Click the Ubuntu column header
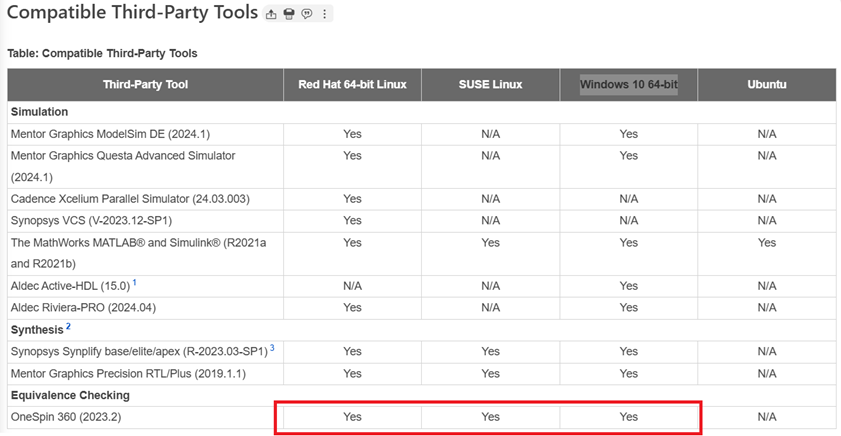Image resolution: width=841 pixels, height=436 pixels. point(766,85)
